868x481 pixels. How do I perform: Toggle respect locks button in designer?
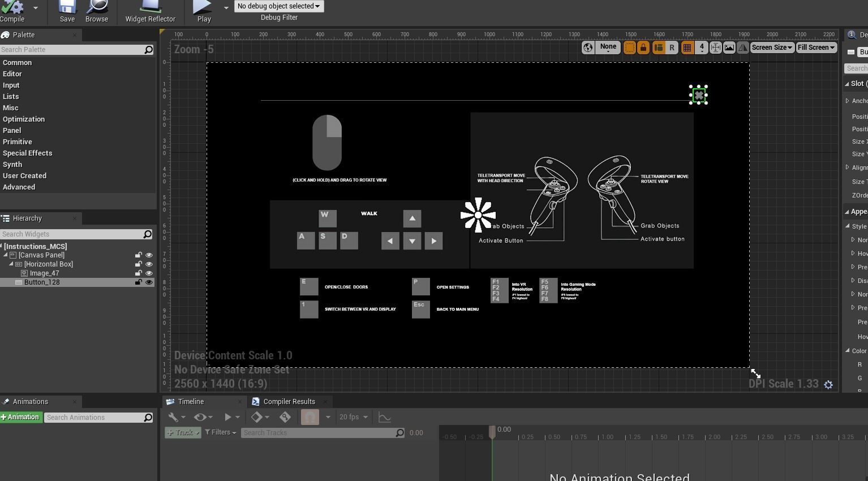coord(643,48)
